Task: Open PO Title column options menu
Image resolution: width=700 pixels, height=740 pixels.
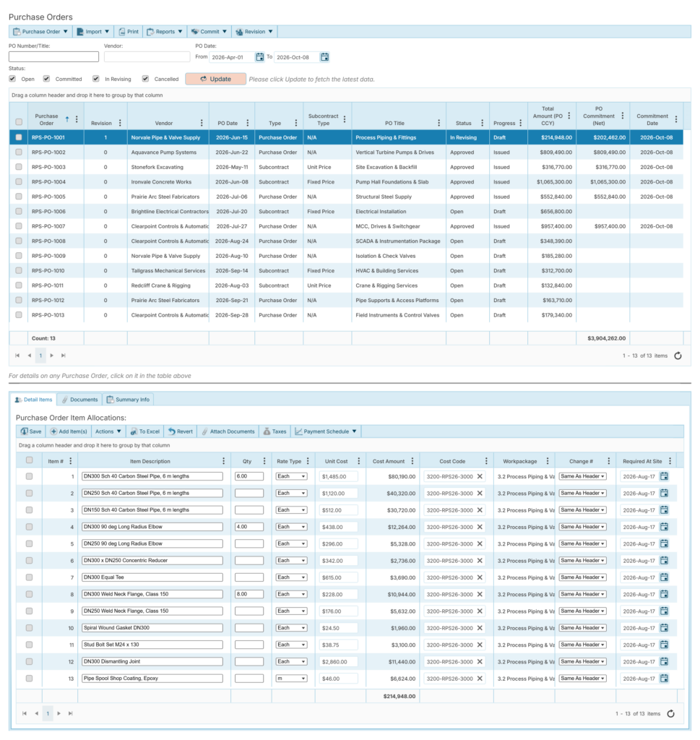Action: click(438, 123)
